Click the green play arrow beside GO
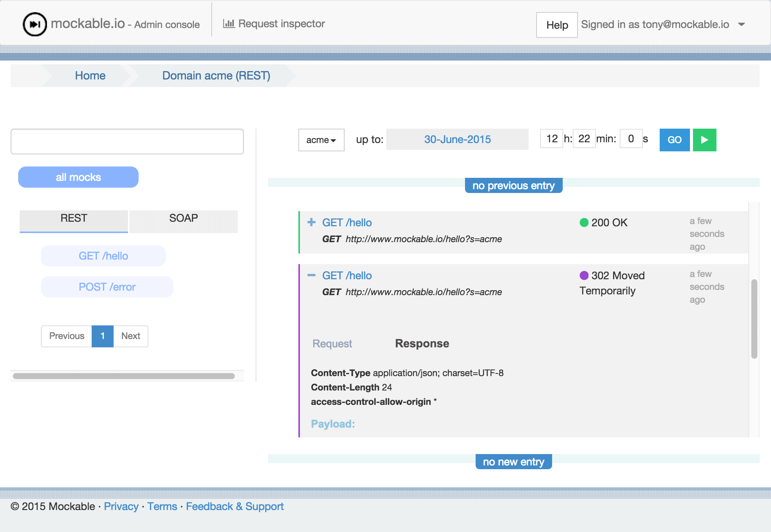 [704, 140]
